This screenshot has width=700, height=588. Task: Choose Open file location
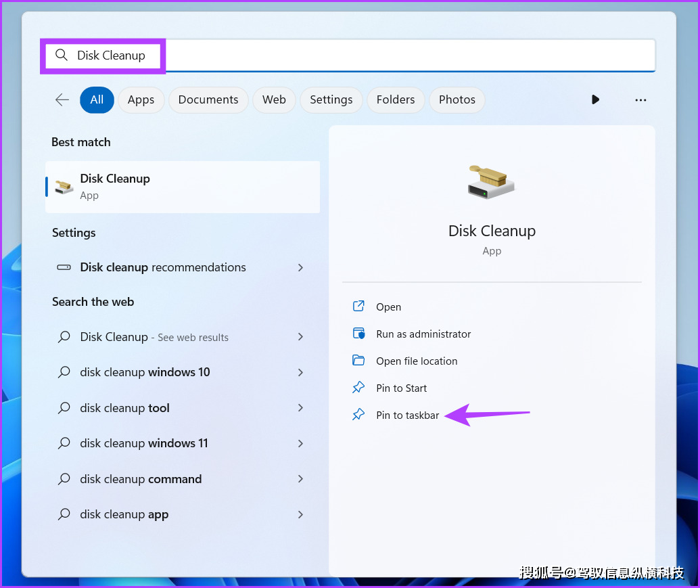pos(417,361)
